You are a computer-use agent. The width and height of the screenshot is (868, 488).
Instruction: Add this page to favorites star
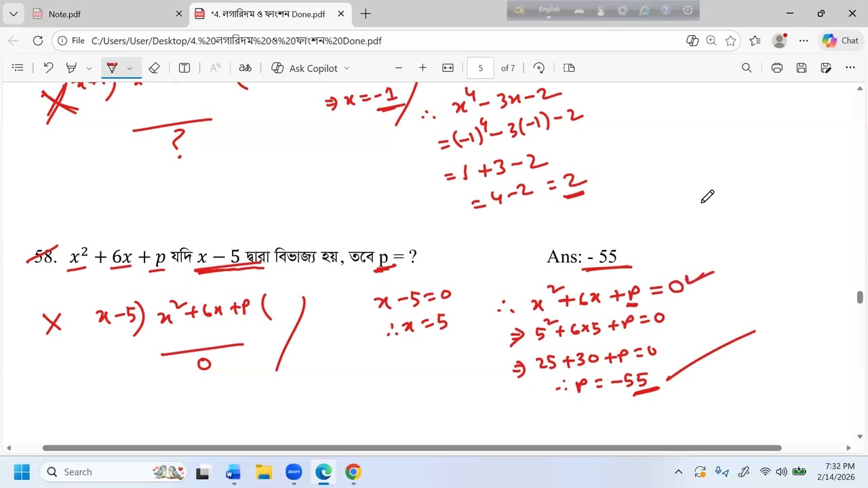pos(730,41)
